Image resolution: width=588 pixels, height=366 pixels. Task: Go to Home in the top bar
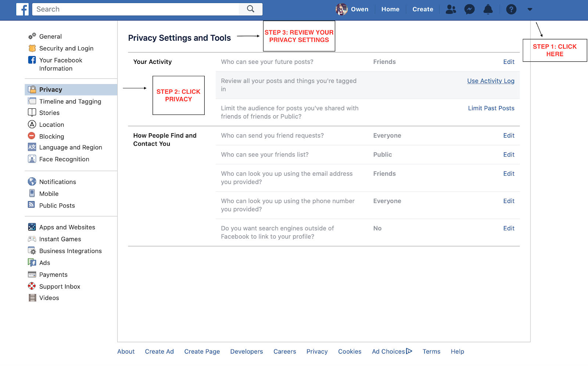[390, 9]
